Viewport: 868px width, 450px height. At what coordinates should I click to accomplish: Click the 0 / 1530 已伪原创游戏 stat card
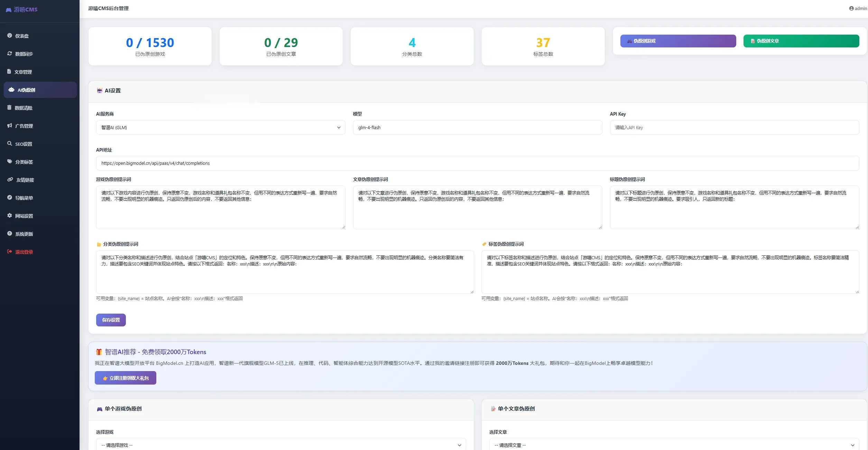150,46
